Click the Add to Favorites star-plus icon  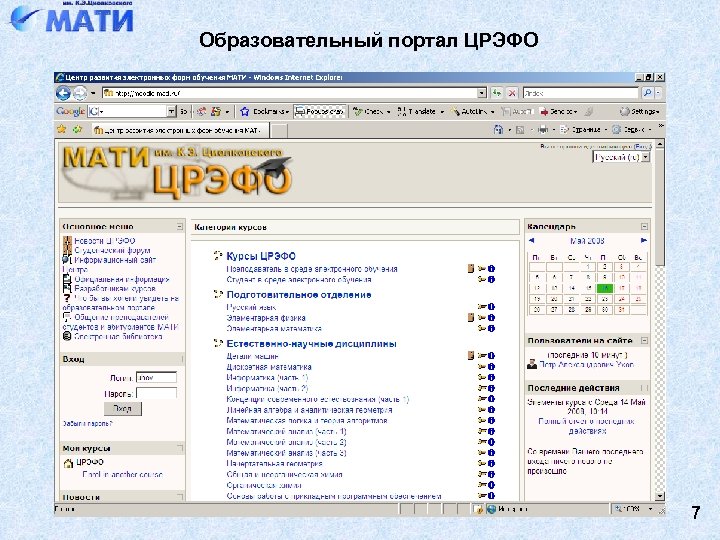click(77, 129)
